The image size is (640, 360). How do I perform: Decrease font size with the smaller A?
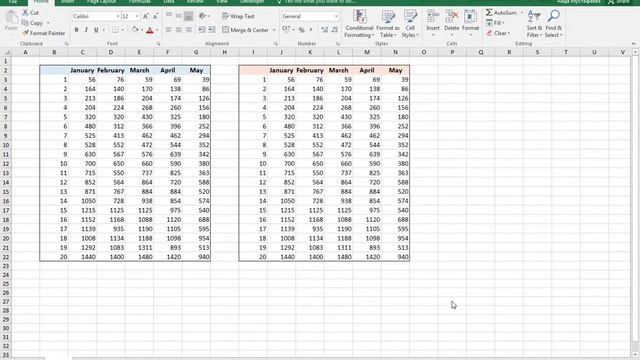coord(156,16)
